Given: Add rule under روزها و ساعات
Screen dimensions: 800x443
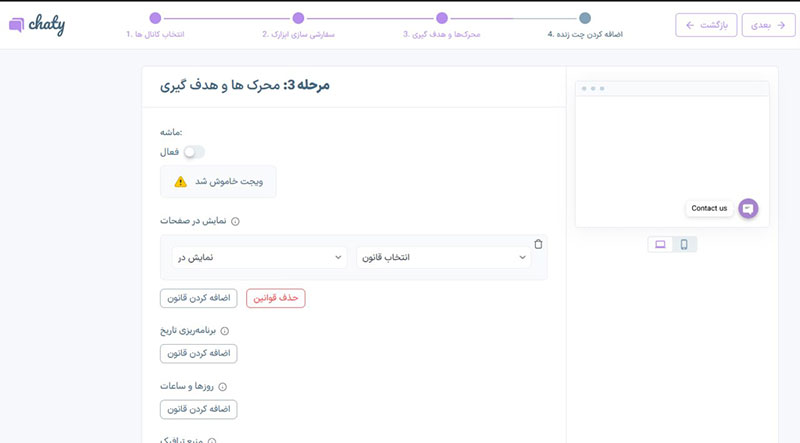Looking at the screenshot, I should click(198, 409).
